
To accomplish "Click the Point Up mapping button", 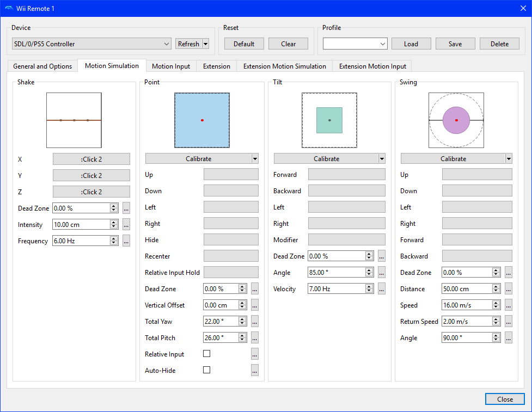I will click(x=231, y=174).
